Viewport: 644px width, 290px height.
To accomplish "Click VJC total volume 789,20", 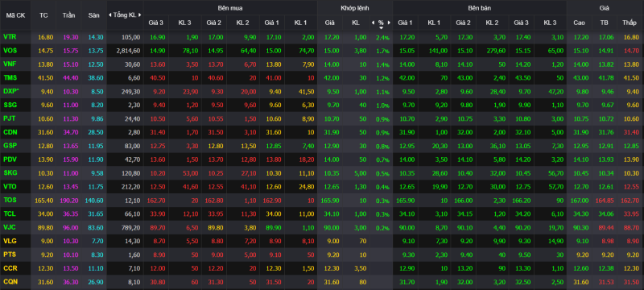I will (131, 227).
